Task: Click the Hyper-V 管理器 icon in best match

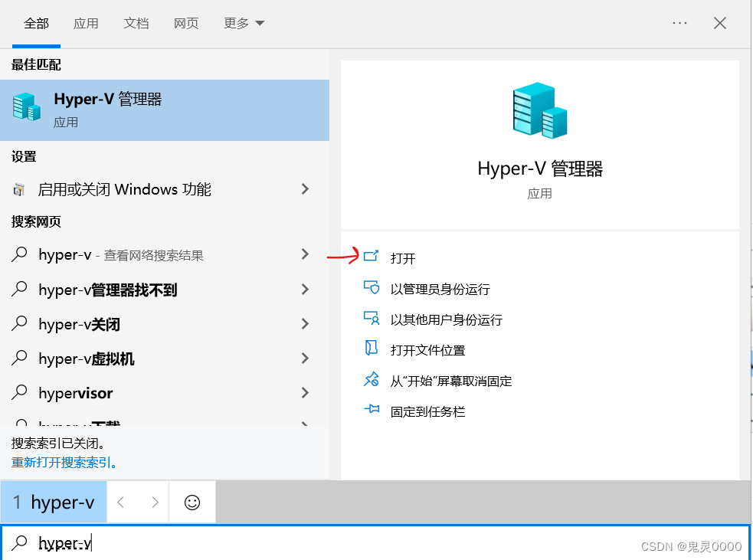Action: (26, 106)
